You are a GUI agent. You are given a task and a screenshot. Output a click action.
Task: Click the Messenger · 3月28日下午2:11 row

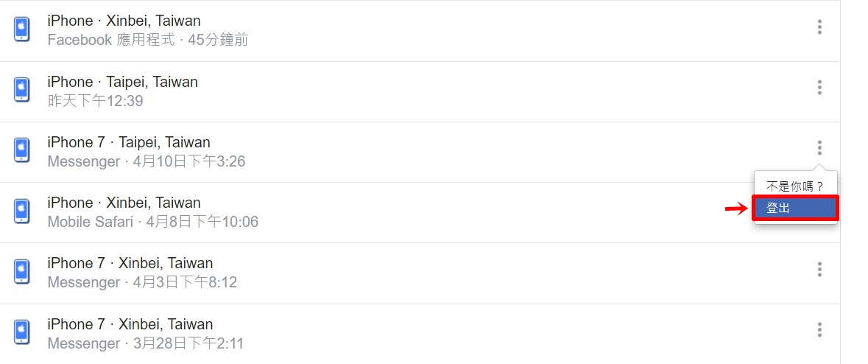coord(420,334)
